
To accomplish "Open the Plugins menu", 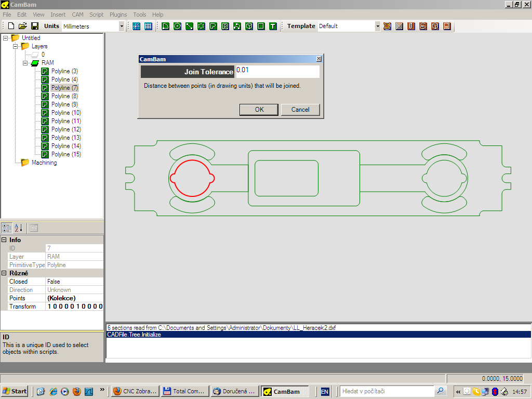I will coord(118,15).
